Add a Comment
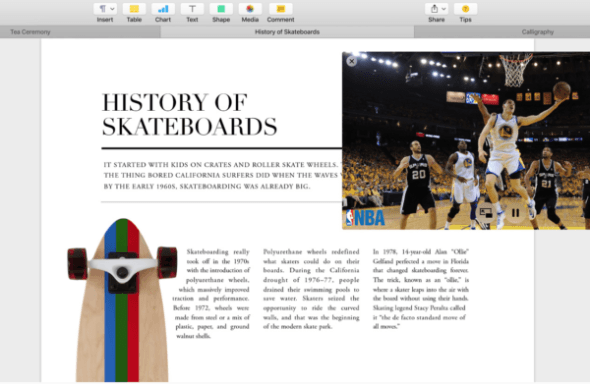The image size is (590, 384). [280, 9]
